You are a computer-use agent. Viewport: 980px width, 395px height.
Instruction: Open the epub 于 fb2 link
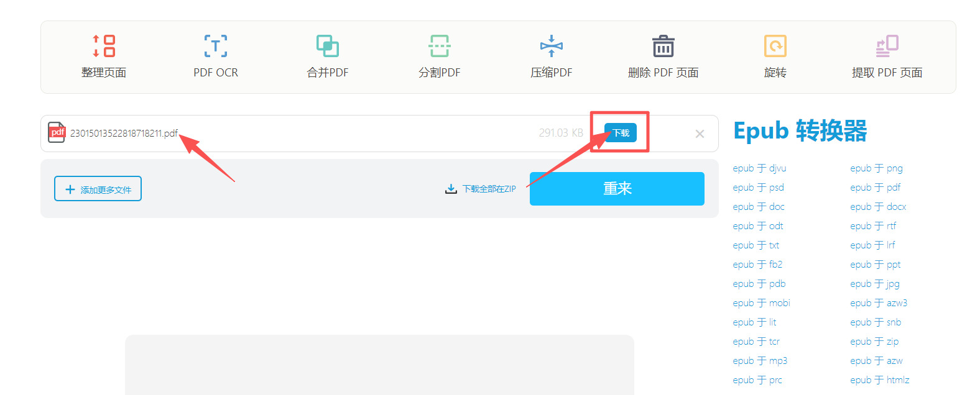(x=757, y=265)
